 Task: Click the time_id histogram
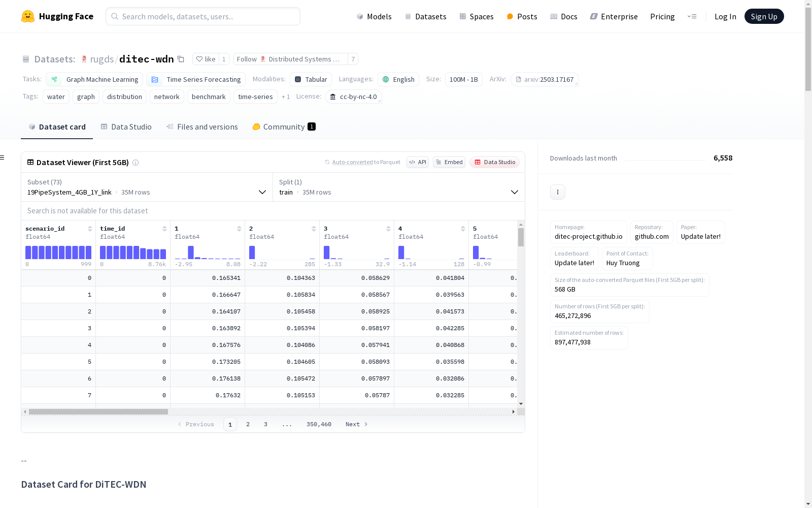click(x=133, y=252)
